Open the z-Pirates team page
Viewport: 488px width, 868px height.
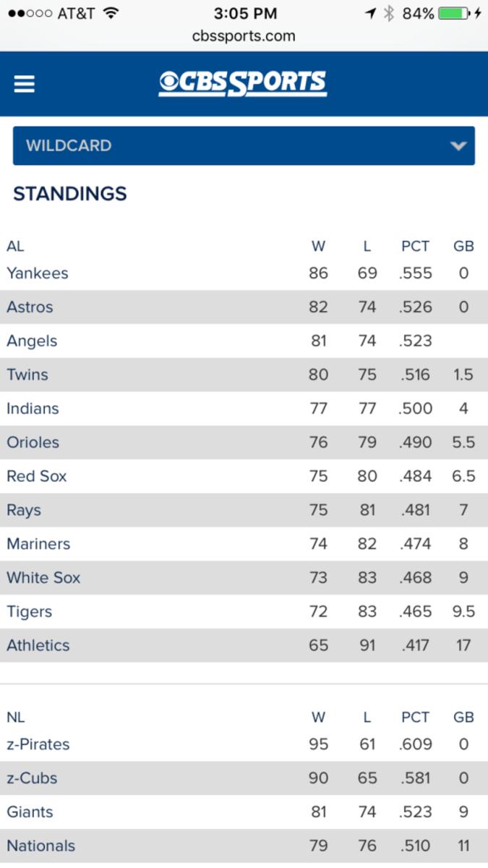[x=40, y=744]
